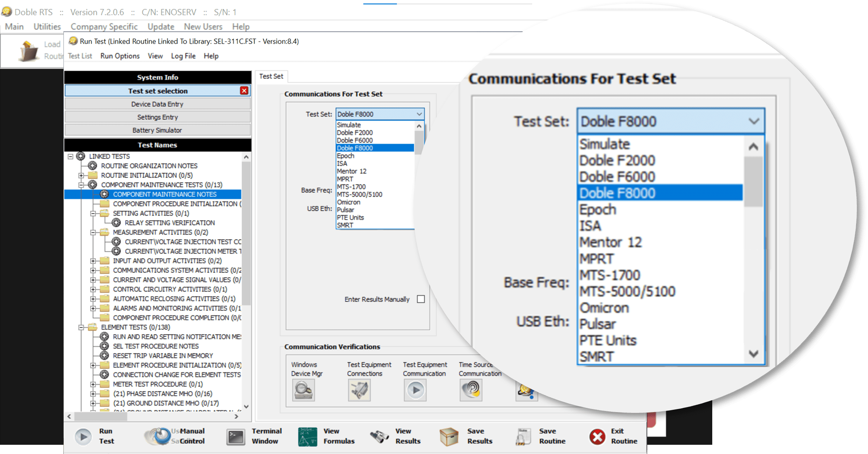Choose Doble F6000 from the list
The height and width of the screenshot is (454, 868).
tap(375, 140)
